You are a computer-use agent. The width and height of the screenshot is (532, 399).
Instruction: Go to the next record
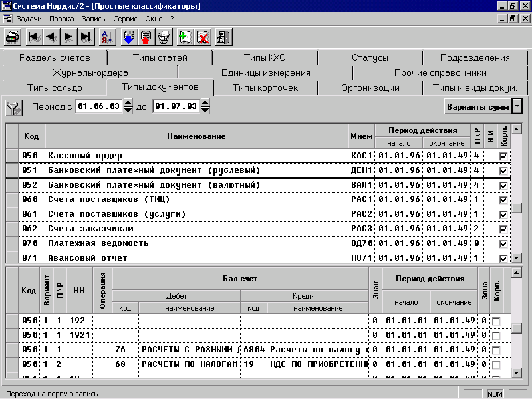68,37
